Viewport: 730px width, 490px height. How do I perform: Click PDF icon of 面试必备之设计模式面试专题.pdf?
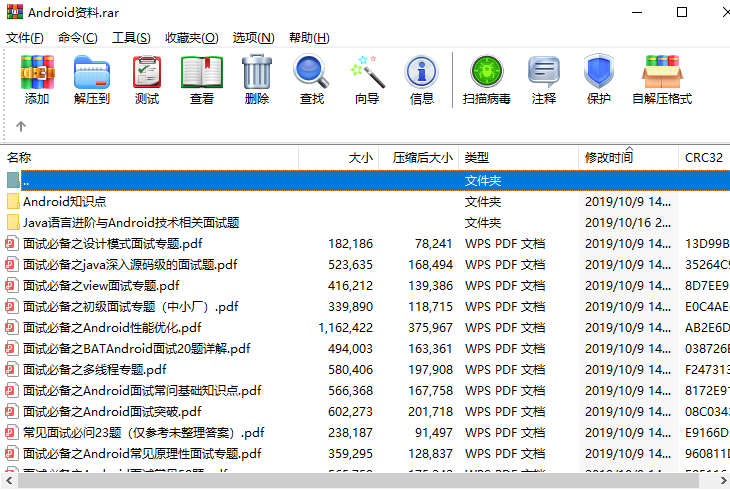coord(12,244)
